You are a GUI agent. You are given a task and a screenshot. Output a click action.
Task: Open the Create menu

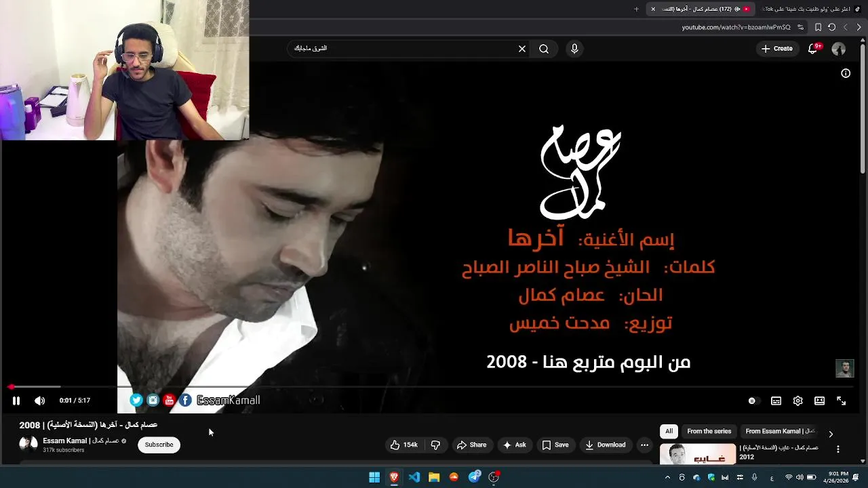click(x=776, y=49)
